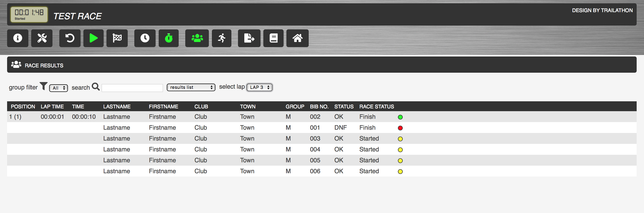
Task: Open the LAP 3 lap selector
Action: (259, 87)
